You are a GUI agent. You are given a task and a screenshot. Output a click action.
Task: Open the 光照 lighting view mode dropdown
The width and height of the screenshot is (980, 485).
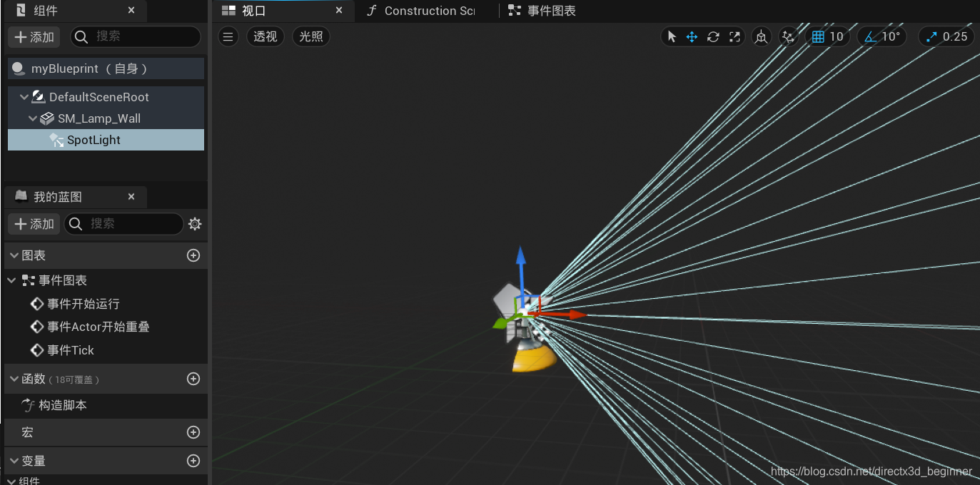click(x=311, y=36)
